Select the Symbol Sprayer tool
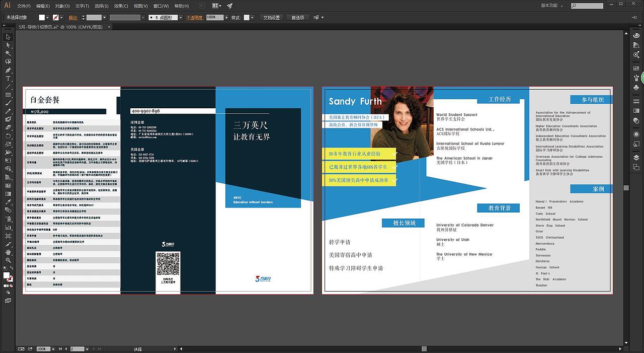Viewport: 644px width, 353px height. click(x=8, y=219)
